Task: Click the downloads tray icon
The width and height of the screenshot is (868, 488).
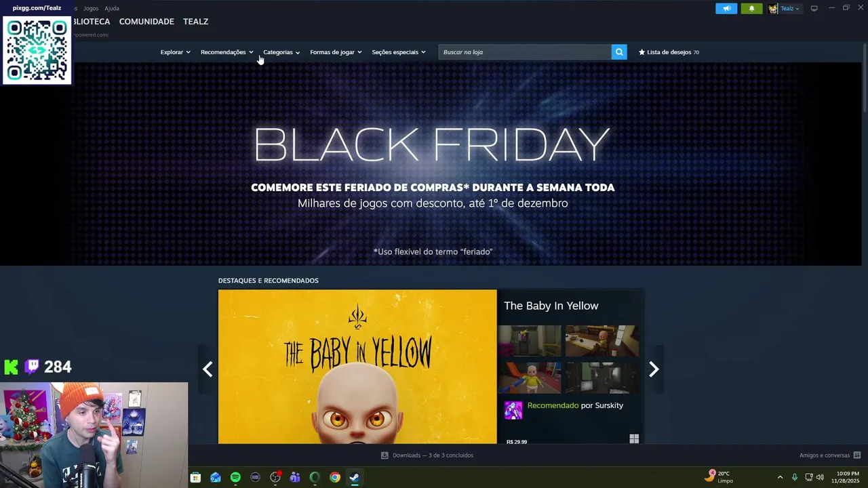Action: (x=384, y=455)
